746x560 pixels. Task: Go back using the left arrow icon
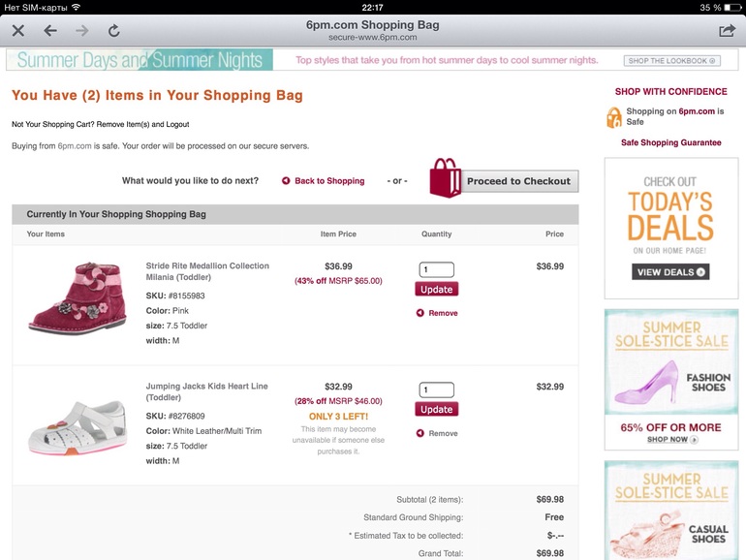click(50, 31)
